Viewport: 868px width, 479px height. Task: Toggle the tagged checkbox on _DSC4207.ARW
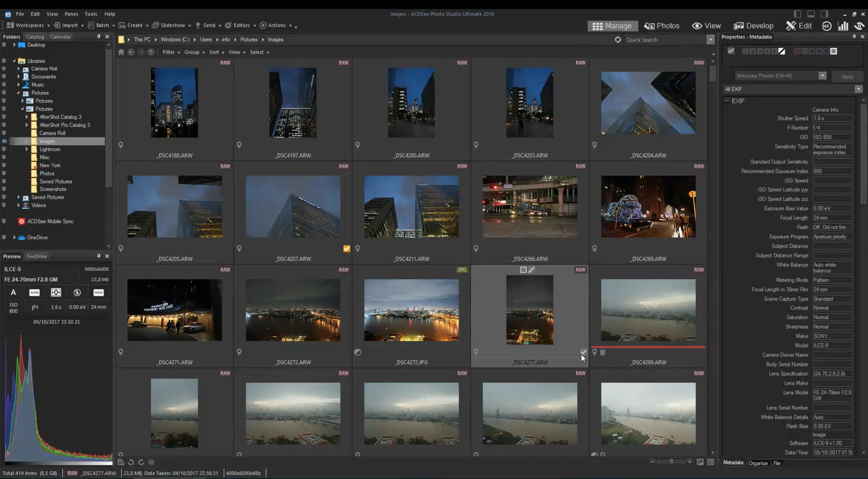pyautogui.click(x=346, y=249)
